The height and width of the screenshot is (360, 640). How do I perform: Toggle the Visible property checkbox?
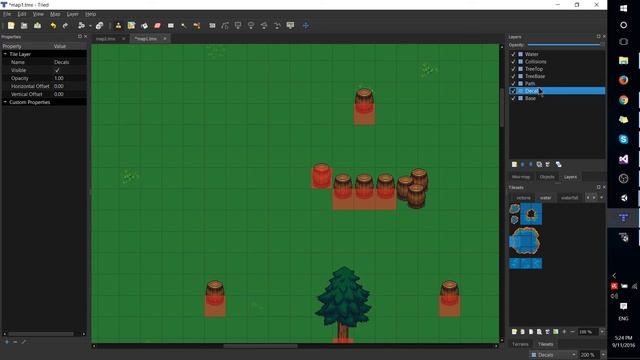pos(57,70)
